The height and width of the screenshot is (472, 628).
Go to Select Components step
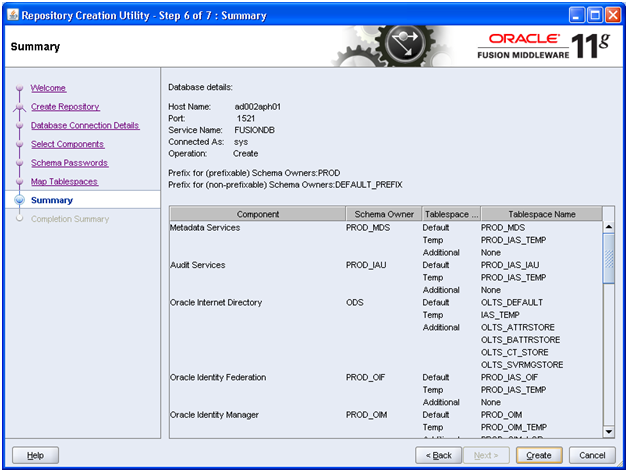(68, 144)
